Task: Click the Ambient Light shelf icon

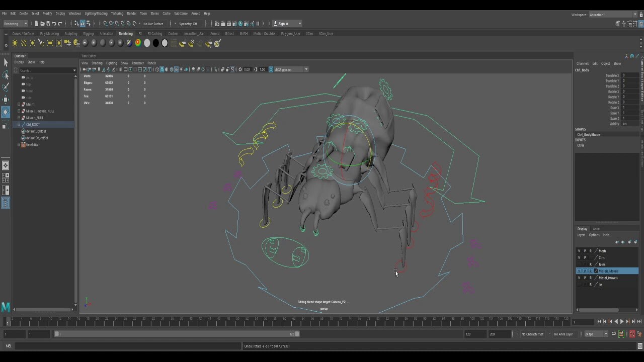Action: coord(15,43)
